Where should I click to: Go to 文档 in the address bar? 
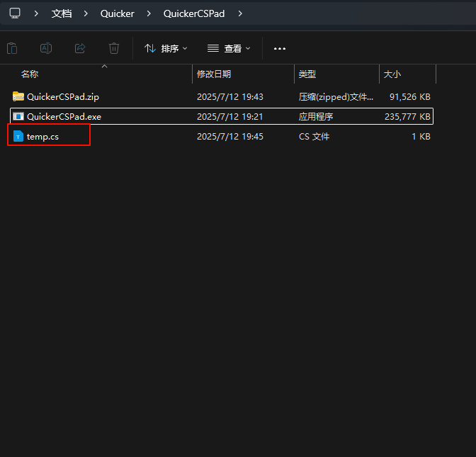tap(62, 13)
